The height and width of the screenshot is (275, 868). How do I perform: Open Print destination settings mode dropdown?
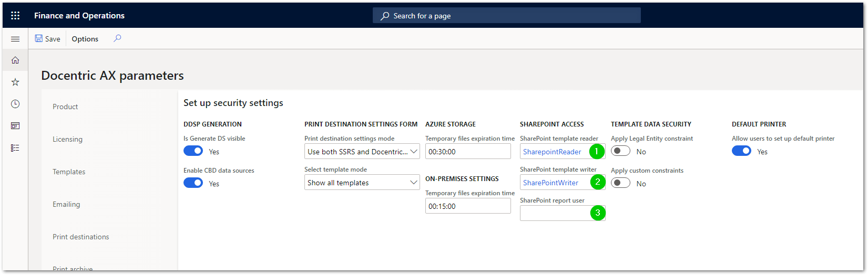click(362, 152)
